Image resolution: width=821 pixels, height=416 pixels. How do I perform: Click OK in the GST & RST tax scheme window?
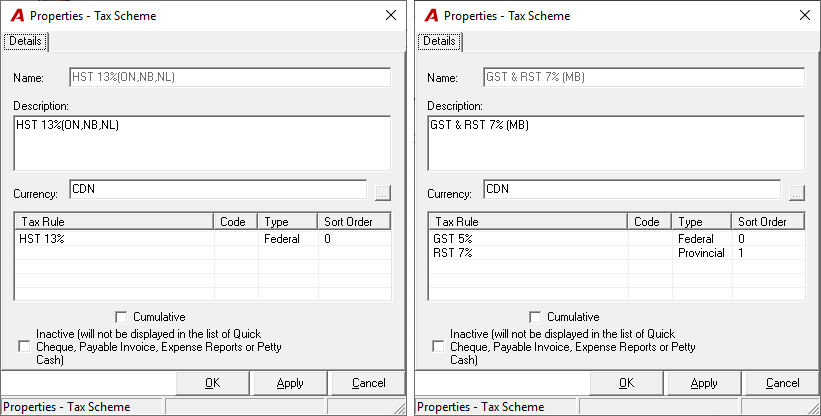coord(627,383)
